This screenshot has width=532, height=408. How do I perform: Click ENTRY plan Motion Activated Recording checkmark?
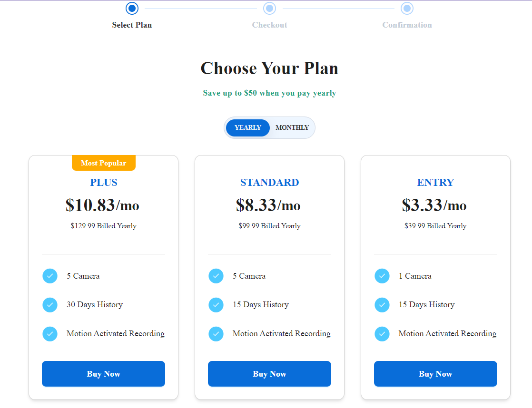coord(382,334)
